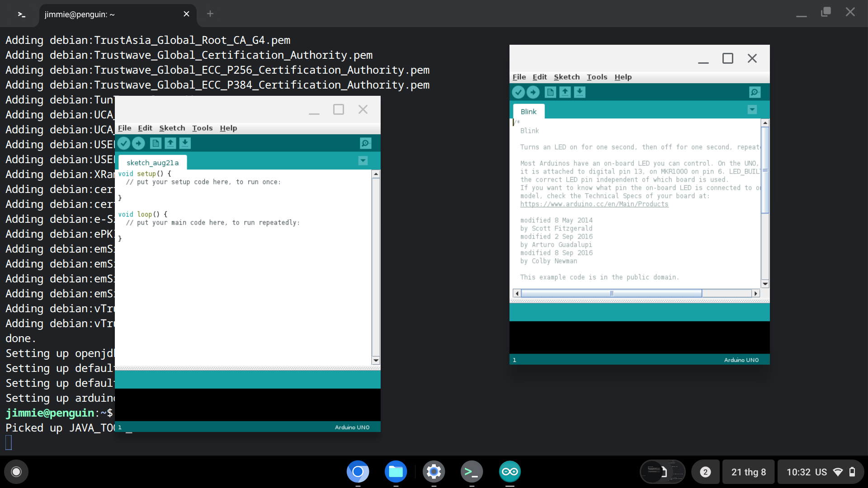Close the jimmie@penguin terminal tab
868x488 pixels.
[x=186, y=14]
